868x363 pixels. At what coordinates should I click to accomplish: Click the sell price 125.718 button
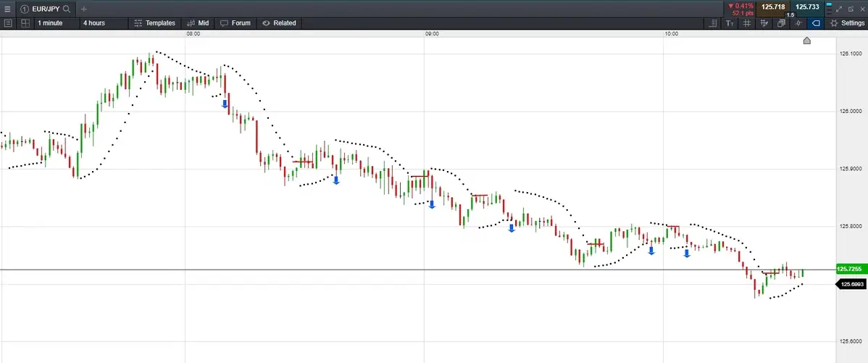773,7
